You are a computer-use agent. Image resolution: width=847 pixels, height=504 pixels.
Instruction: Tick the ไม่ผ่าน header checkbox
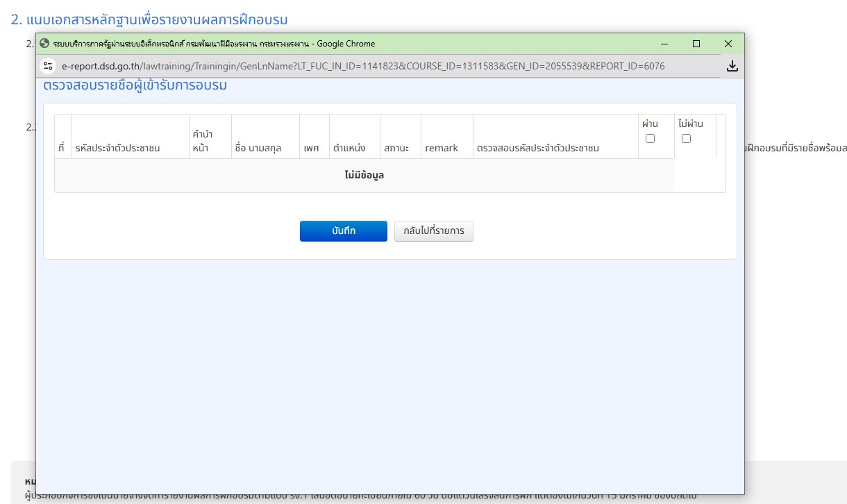tap(686, 138)
